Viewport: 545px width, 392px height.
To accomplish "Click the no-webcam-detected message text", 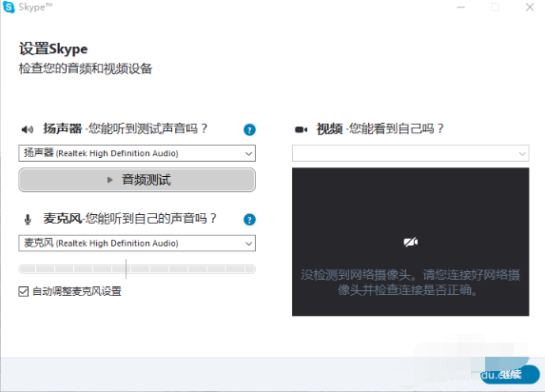I will click(411, 282).
